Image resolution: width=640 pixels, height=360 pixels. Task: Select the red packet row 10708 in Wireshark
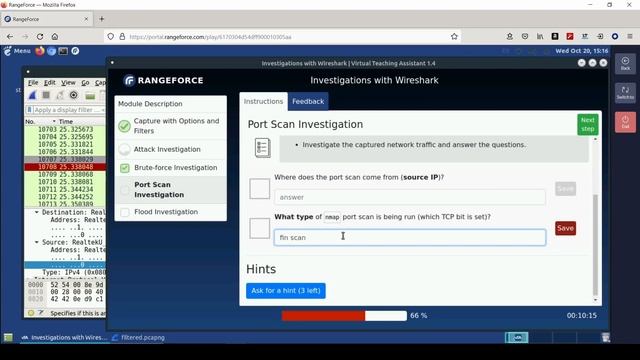point(65,167)
